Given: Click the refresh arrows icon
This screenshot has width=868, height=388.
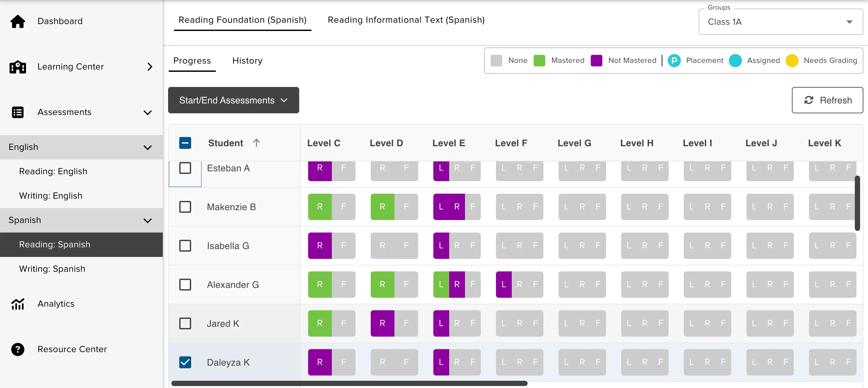Looking at the screenshot, I should coord(809,100).
